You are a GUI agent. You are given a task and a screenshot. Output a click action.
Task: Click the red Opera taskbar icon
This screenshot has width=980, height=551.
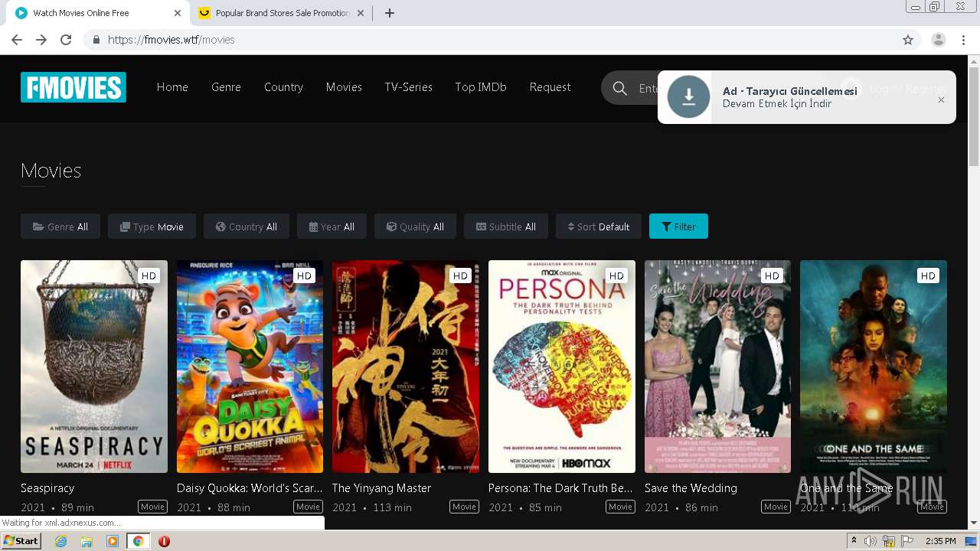(164, 541)
